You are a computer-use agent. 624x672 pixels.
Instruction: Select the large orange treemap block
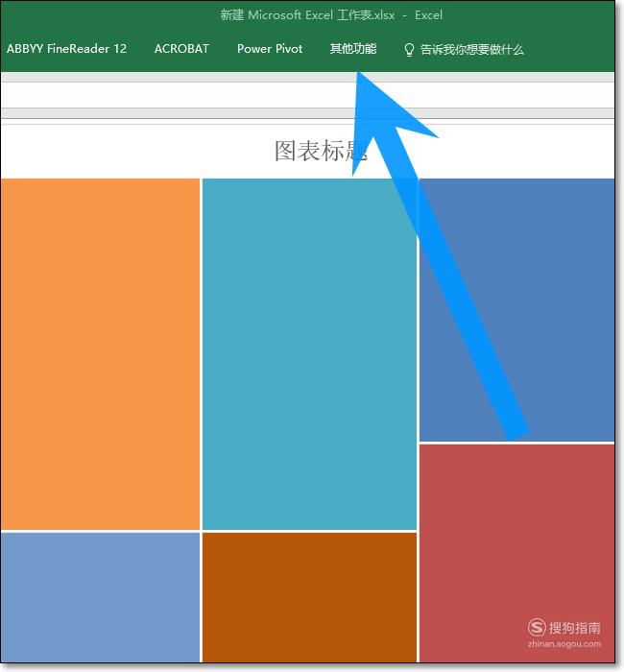click(x=100, y=354)
